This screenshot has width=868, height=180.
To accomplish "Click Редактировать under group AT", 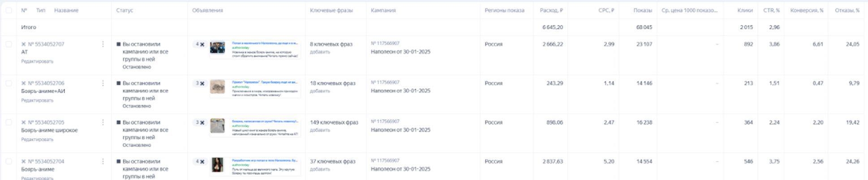I will click(x=37, y=62).
